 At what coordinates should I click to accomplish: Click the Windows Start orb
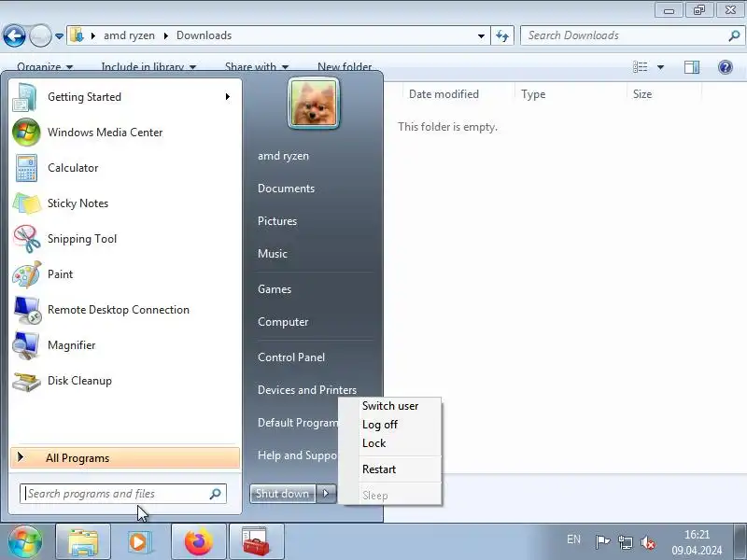24,541
